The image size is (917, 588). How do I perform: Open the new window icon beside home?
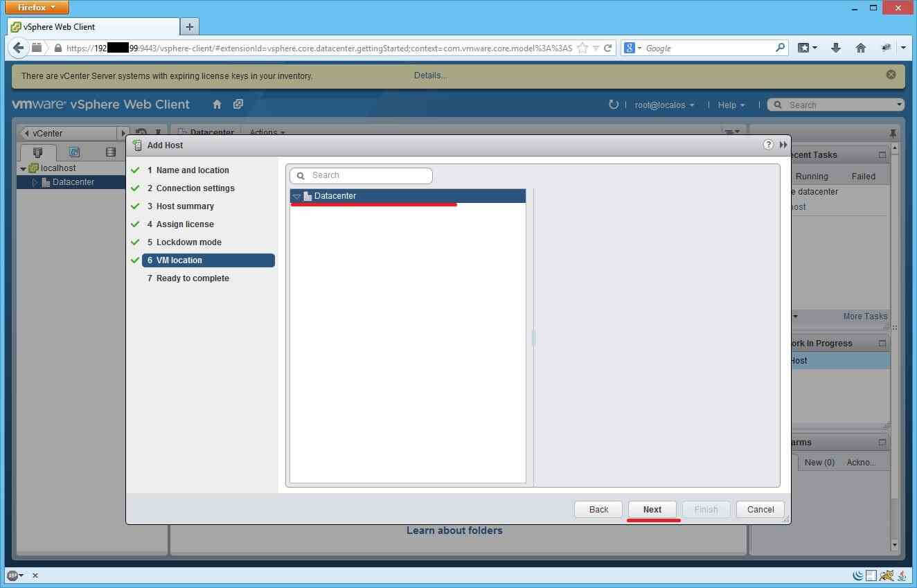[238, 105]
